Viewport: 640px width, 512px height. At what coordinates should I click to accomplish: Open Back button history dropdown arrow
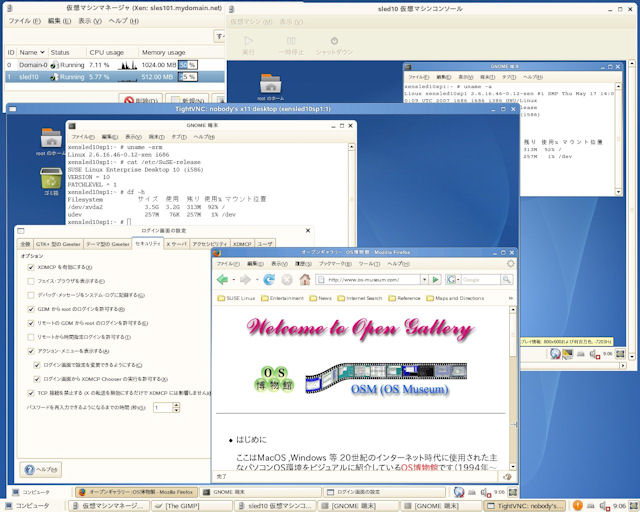[233, 280]
